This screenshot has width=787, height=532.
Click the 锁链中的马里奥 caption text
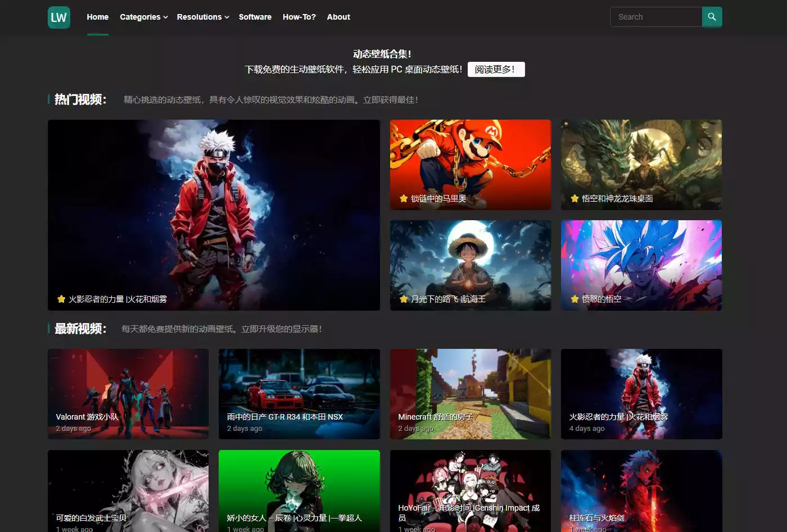(438, 198)
